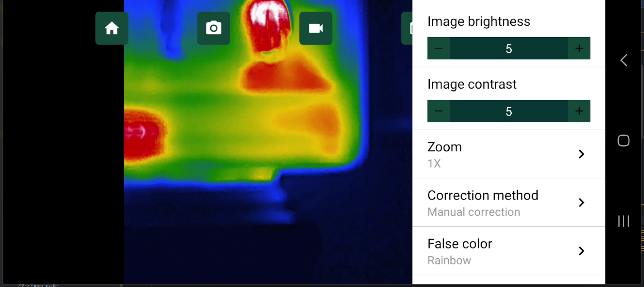
Task: Open the Zoom 1X menu item
Action: (509, 154)
